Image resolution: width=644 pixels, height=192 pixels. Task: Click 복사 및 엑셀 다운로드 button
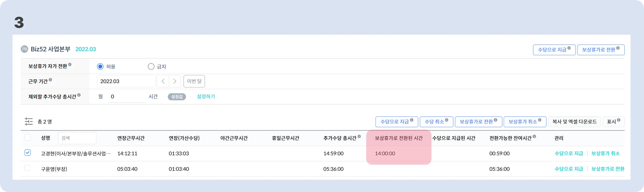coord(574,122)
